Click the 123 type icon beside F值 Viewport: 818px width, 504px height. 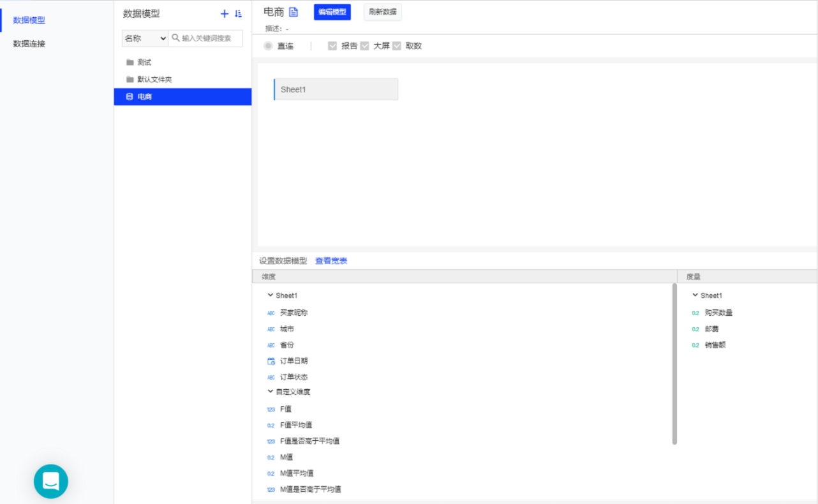(x=271, y=410)
